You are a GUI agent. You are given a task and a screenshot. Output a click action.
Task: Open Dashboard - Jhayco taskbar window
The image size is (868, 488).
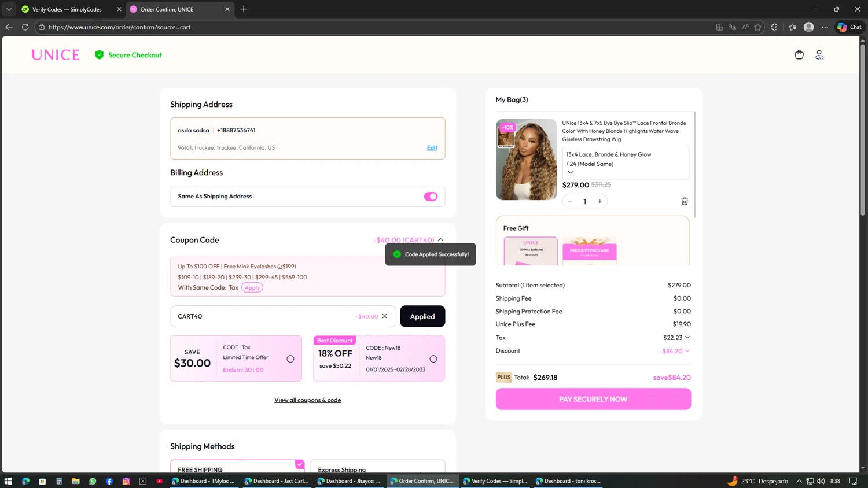(350, 481)
